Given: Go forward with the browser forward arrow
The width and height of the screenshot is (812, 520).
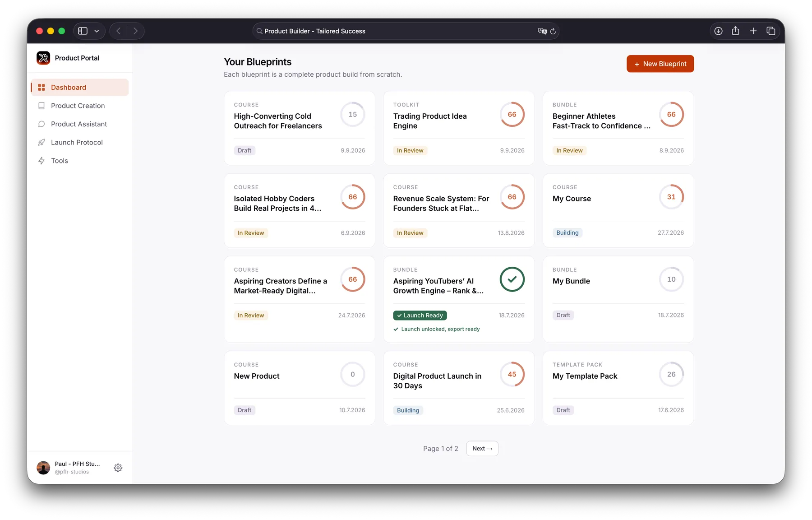Looking at the screenshot, I should pos(135,31).
